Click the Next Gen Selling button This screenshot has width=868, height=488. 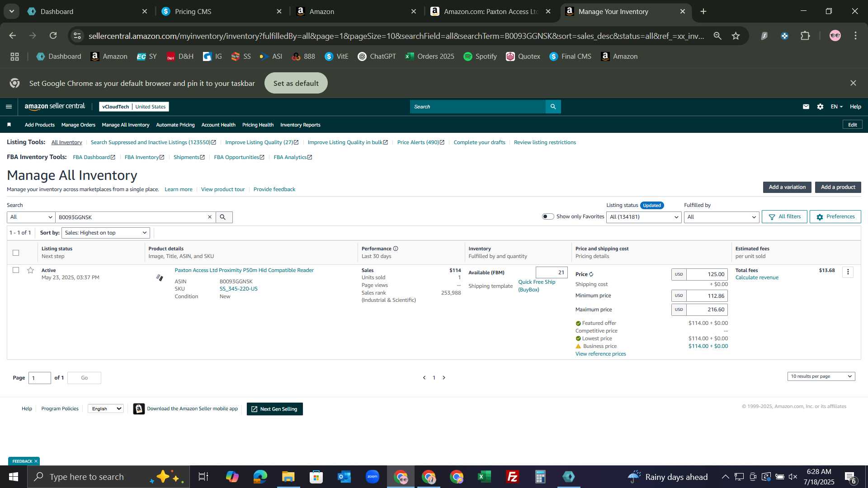tap(274, 409)
